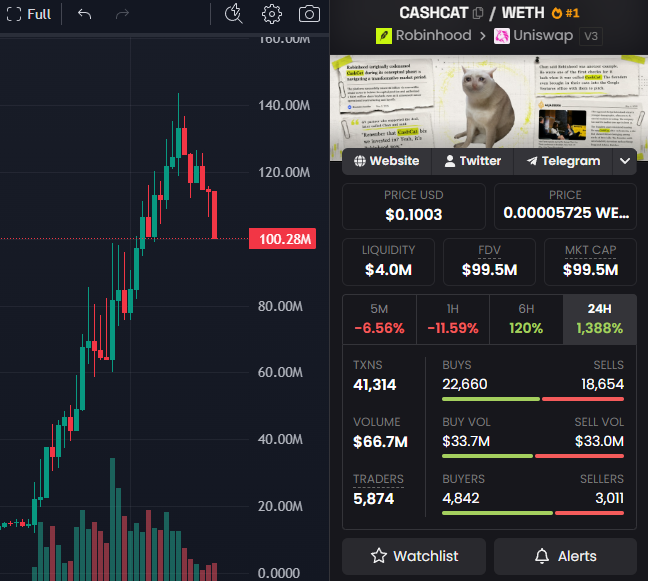
Task: Open the token Website link
Action: tap(386, 161)
